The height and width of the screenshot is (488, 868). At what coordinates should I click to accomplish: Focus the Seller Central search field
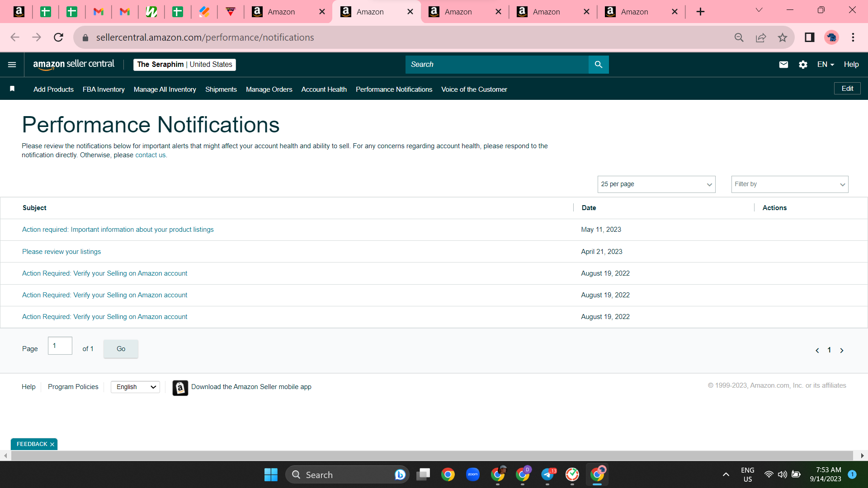[497, 65]
